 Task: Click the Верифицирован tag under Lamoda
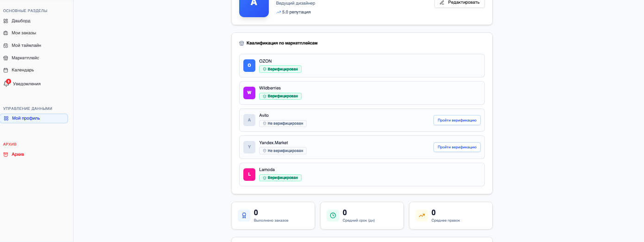[280, 178]
